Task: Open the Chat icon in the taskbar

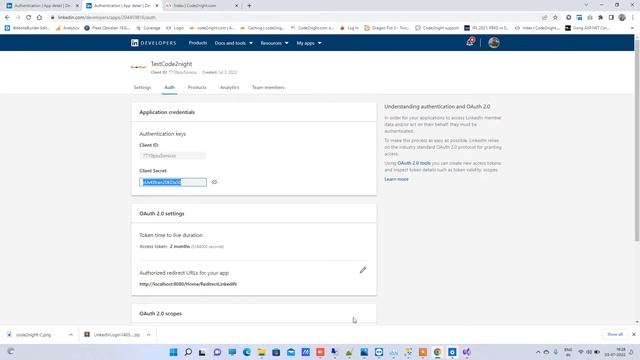Action: point(217,352)
